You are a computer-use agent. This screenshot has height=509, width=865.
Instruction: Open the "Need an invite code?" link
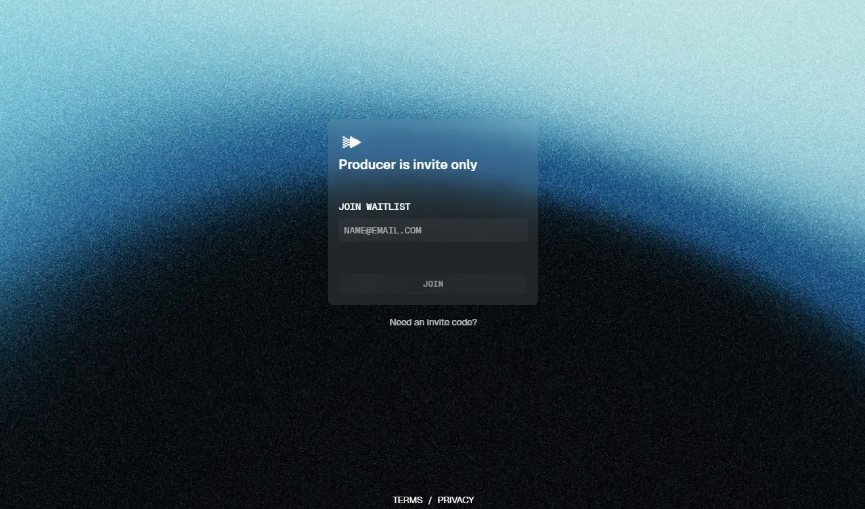click(433, 323)
